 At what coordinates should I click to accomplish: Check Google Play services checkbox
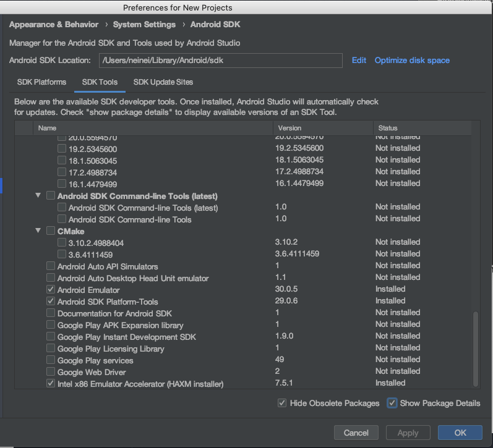tap(51, 360)
